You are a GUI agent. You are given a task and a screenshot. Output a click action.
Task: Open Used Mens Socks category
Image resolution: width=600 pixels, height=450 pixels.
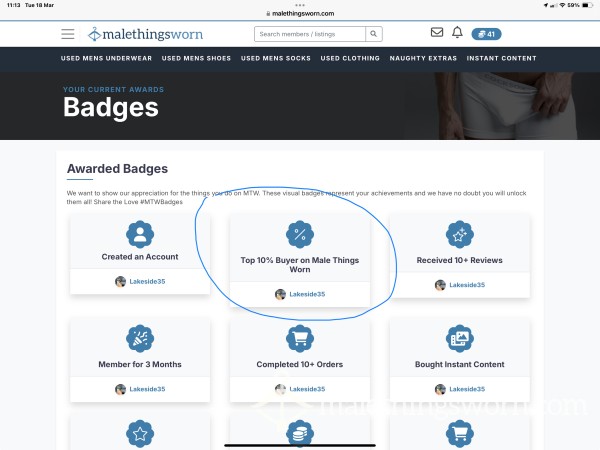coord(276,58)
